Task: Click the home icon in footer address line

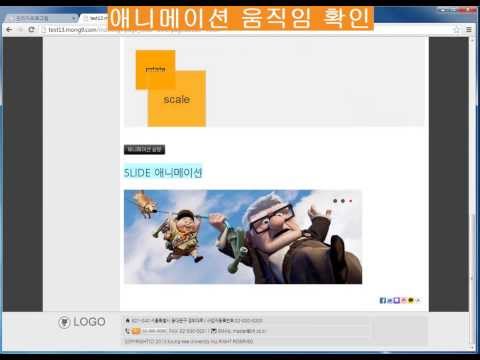Action: [127, 320]
